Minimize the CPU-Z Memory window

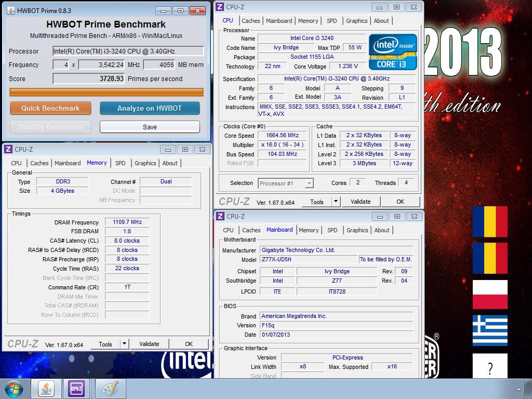(x=168, y=150)
